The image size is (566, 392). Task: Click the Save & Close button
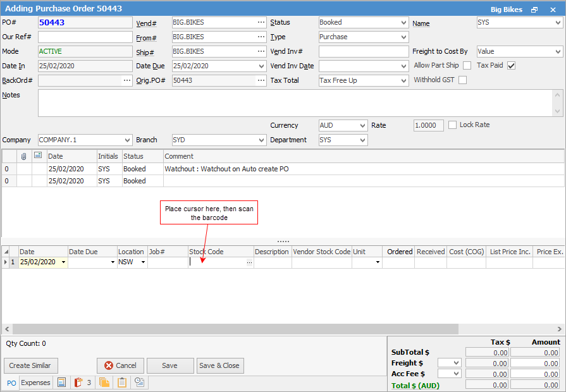tap(219, 365)
